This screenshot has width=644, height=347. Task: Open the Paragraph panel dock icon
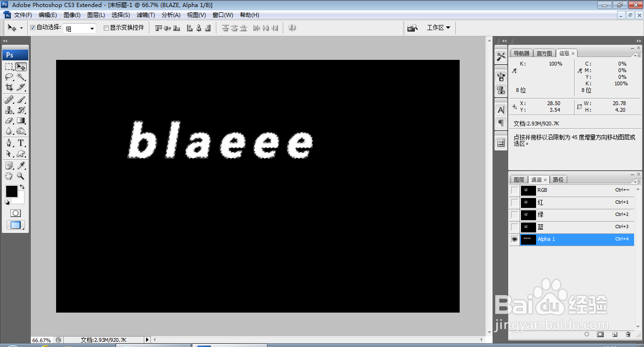[501, 123]
